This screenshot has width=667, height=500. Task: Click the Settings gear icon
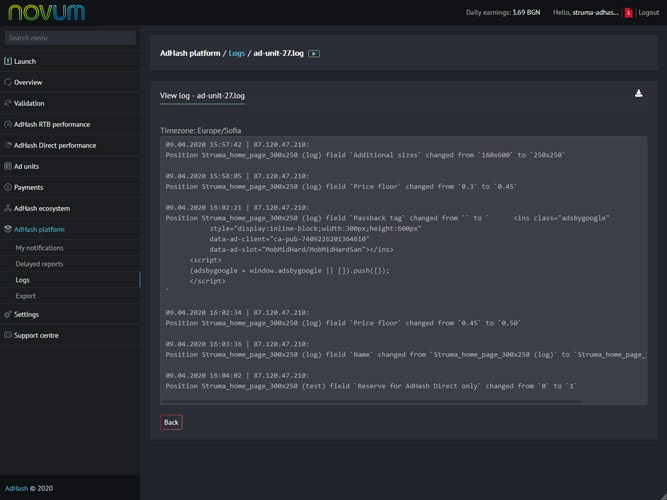(x=8, y=314)
